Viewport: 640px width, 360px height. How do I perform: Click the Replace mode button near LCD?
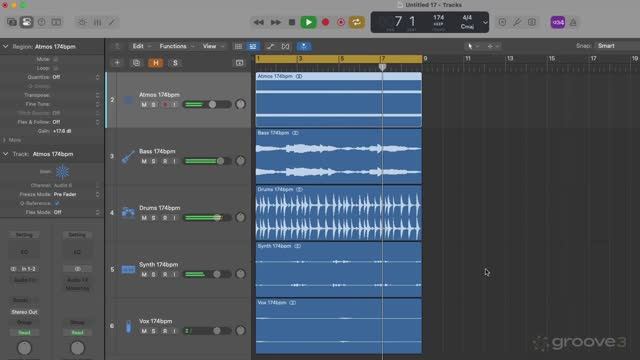[x=502, y=22]
